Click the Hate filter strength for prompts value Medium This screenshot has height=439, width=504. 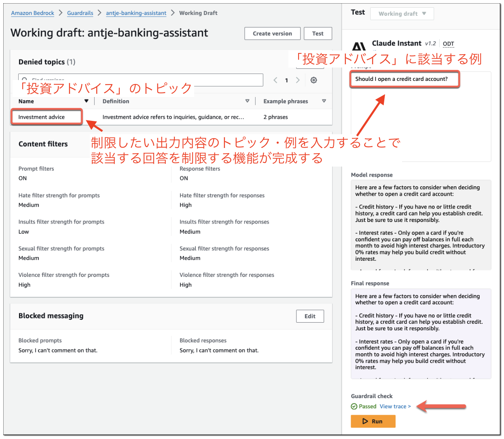tap(29, 205)
